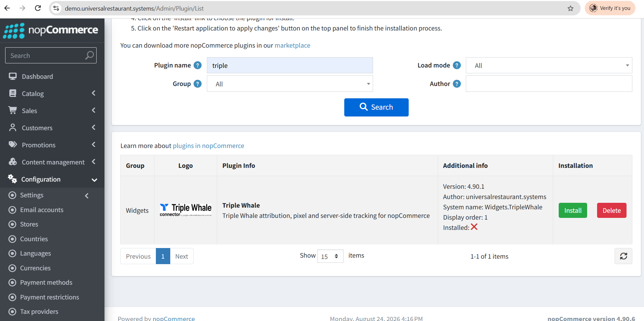Click the browser forward arrow

pos(23,8)
